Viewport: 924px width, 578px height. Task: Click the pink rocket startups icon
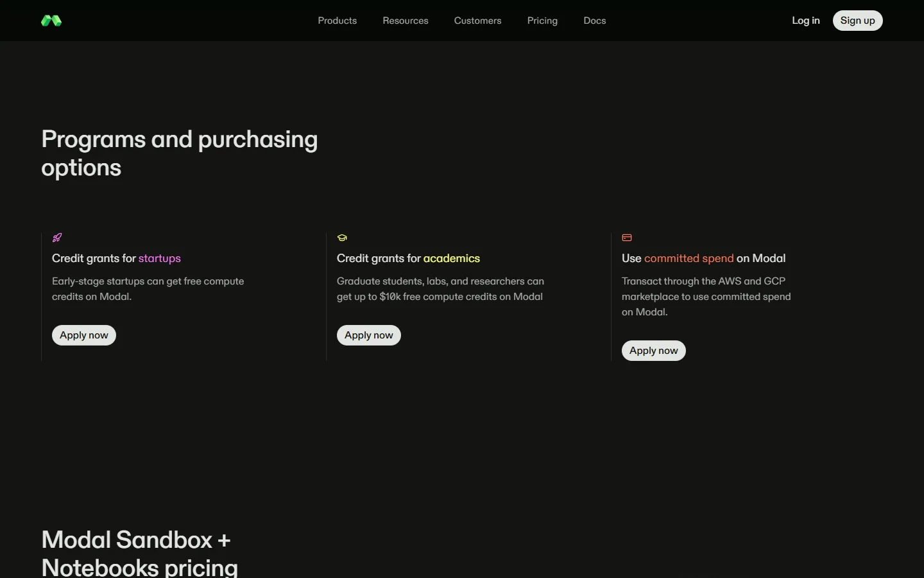coord(57,238)
